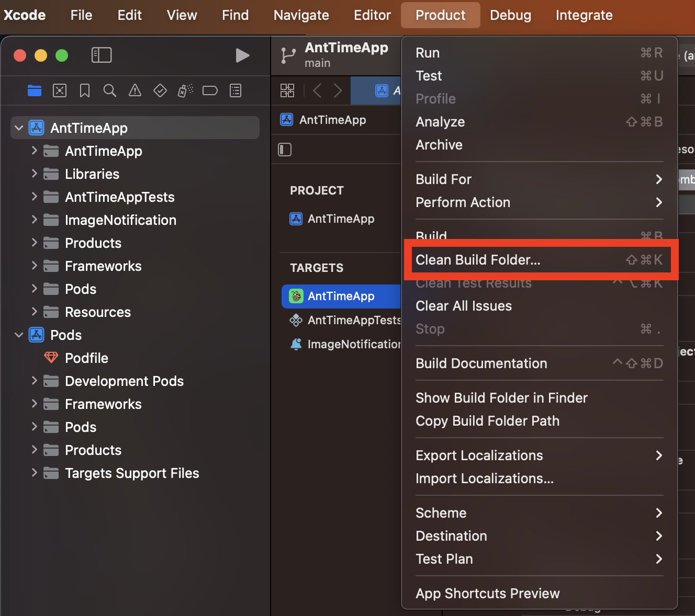Expand the Resources folder
The height and width of the screenshot is (616, 695).
(34, 312)
